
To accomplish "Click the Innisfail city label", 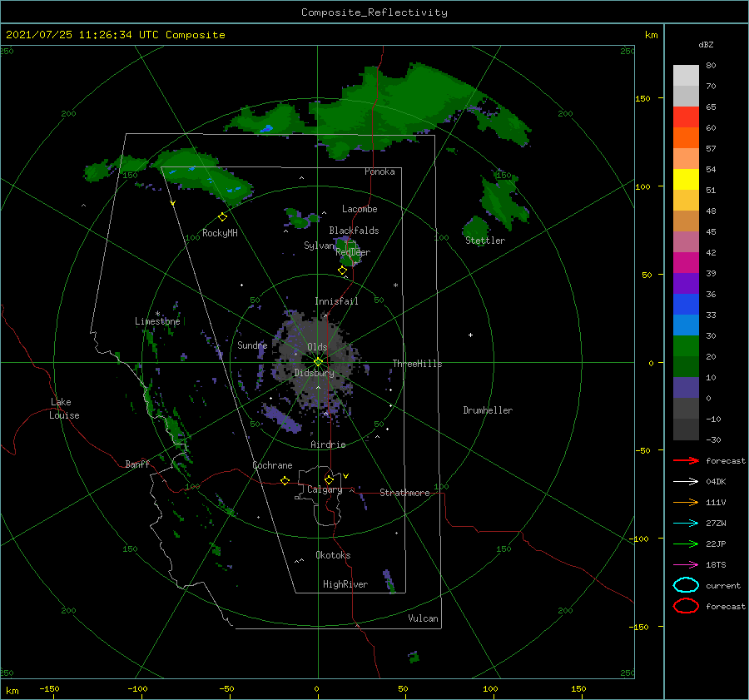I will click(336, 301).
